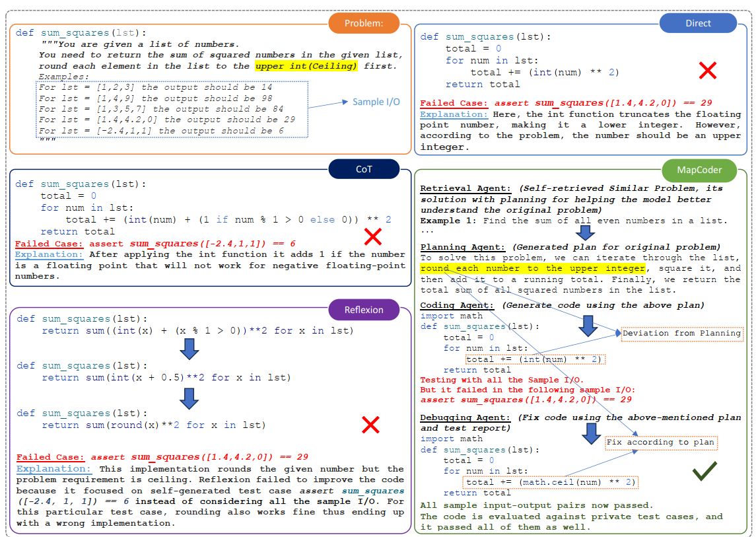
Task: Select example 'lst = [1,4,9]' output 98
Action: [x=155, y=98]
